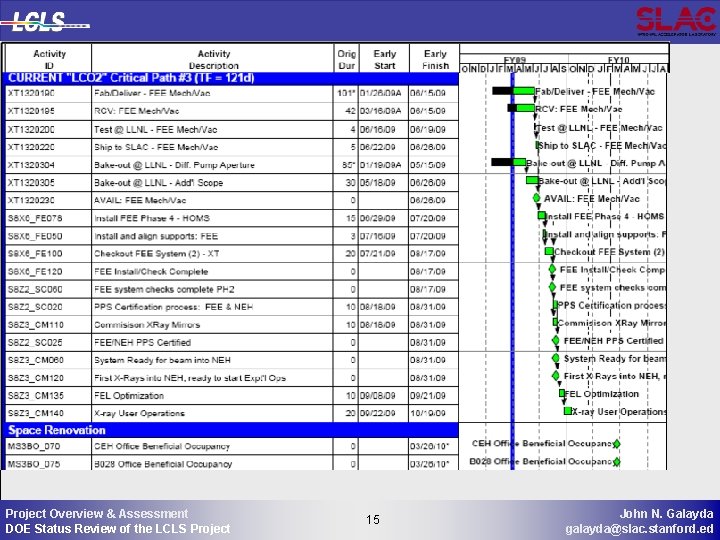720x540 pixels.
Task: Click the SLAC logo in header
Action: [x=676, y=22]
